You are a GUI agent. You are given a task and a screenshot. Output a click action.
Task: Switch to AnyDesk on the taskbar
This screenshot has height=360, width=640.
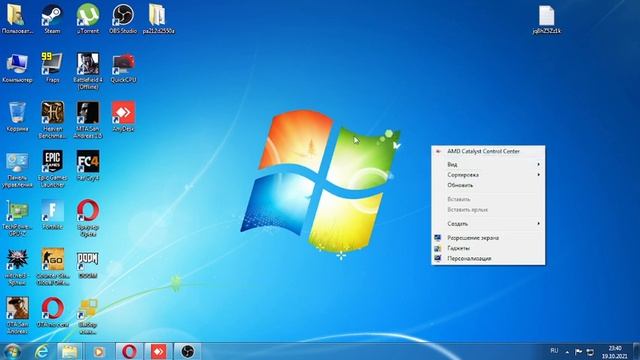tap(158, 351)
